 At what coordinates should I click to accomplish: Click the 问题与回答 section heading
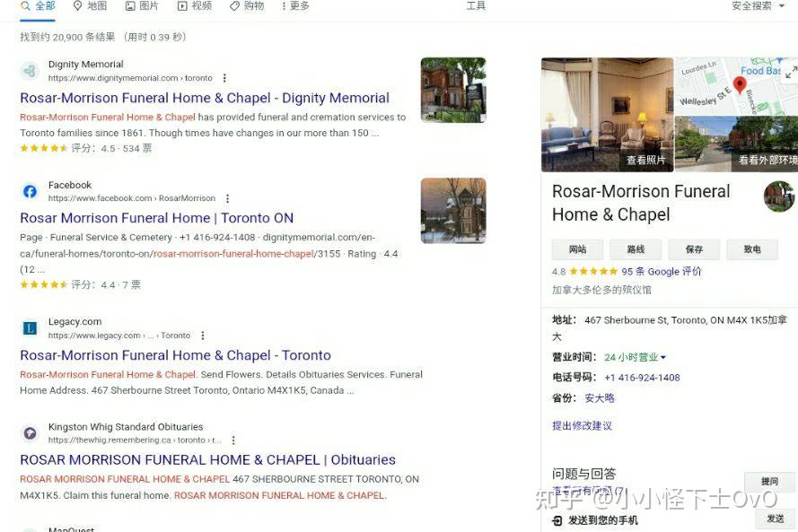coord(583,474)
